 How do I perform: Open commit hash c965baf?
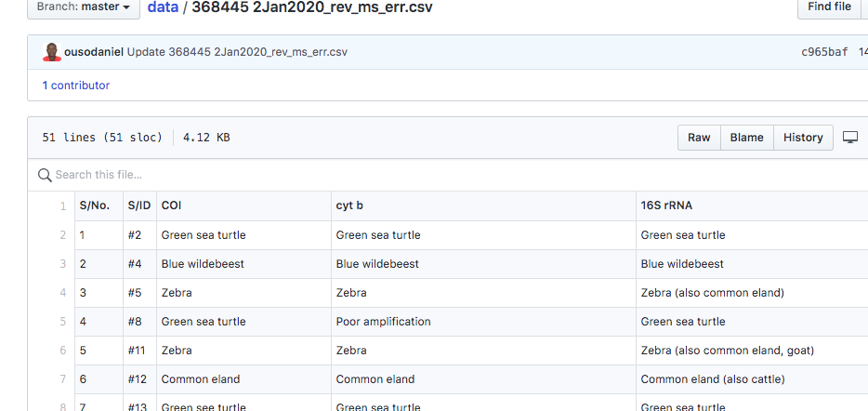click(824, 53)
